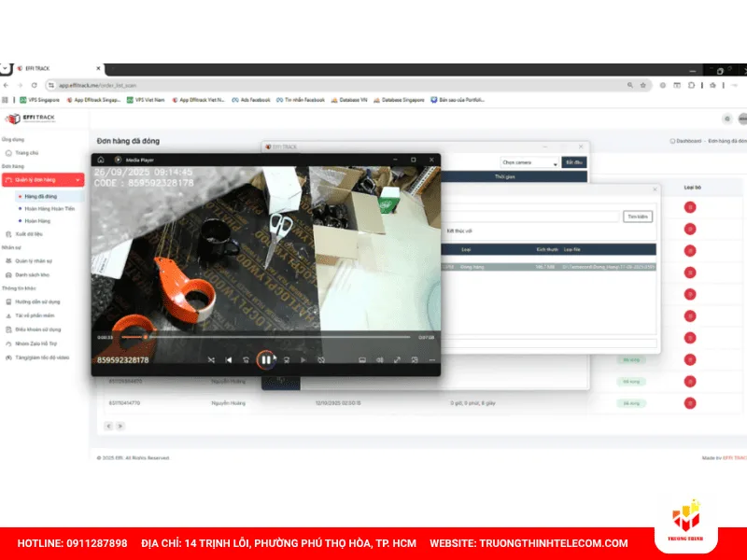Open Tin nhắn Facebook bookmark
This screenshot has height=560, width=747.
tap(301, 100)
